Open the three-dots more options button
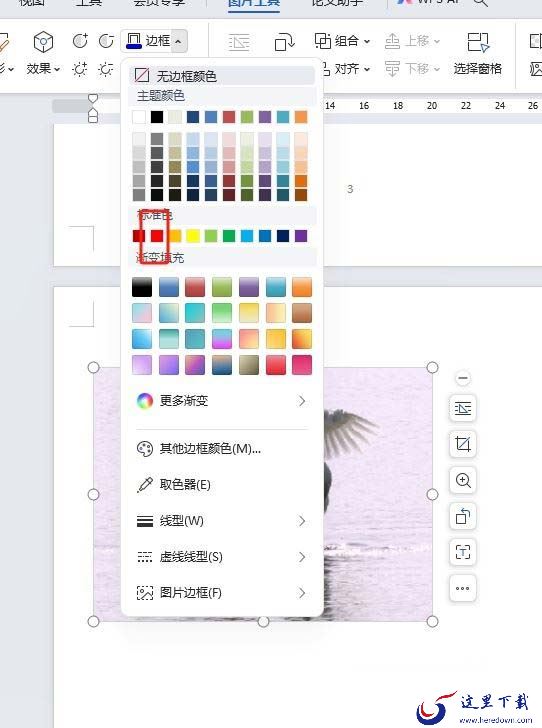The image size is (542, 728). [x=463, y=588]
